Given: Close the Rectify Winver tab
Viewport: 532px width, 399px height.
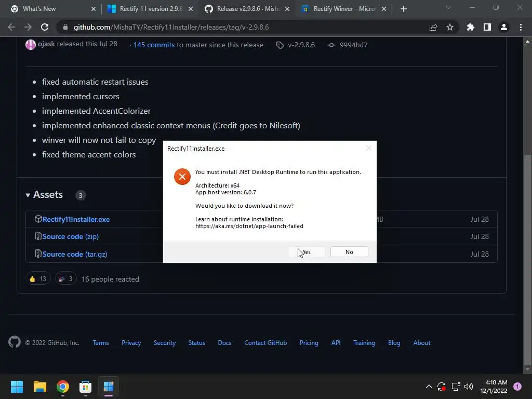Looking at the screenshot, I should (x=384, y=9).
